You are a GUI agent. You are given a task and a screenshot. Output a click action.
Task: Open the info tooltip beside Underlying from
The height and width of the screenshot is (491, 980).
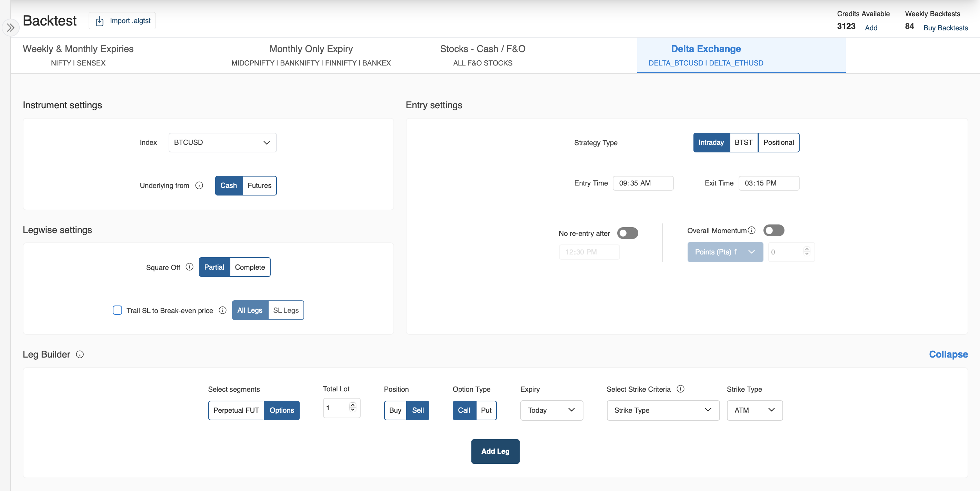(199, 186)
